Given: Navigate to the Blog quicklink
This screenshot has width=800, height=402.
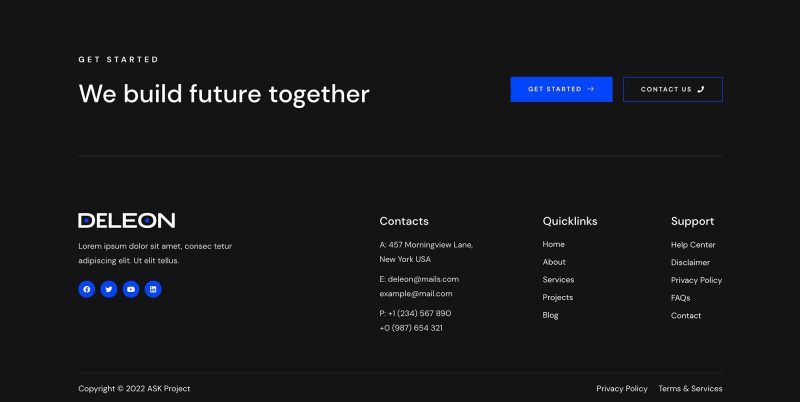Looking at the screenshot, I should click(x=550, y=315).
